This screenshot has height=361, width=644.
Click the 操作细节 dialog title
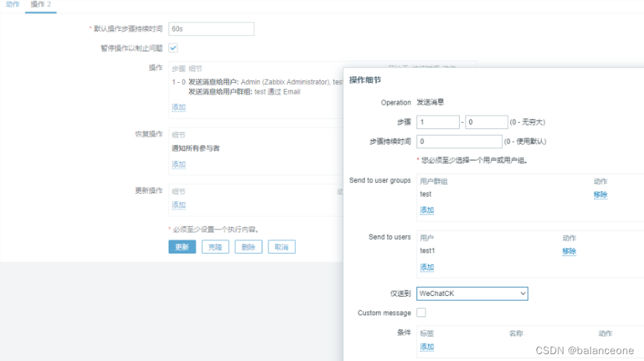coord(365,80)
